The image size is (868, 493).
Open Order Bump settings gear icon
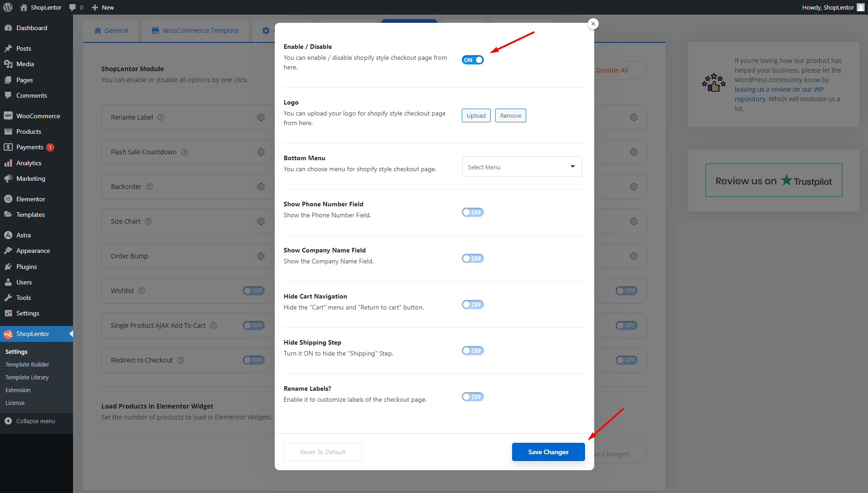click(x=261, y=256)
